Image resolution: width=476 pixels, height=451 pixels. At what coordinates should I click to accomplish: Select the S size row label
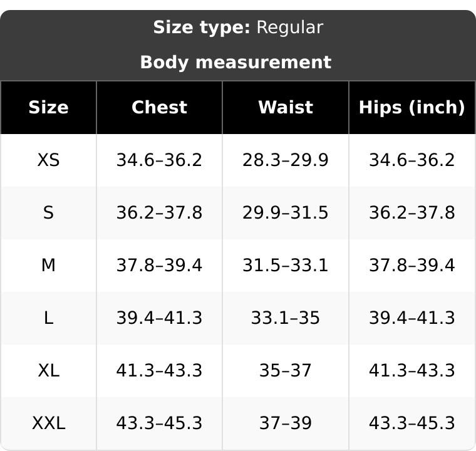49,212
